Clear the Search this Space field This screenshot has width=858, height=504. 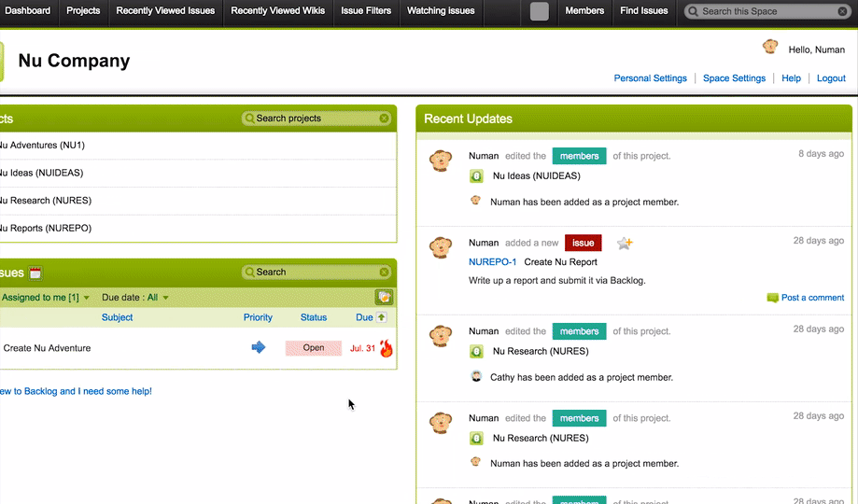pos(842,11)
